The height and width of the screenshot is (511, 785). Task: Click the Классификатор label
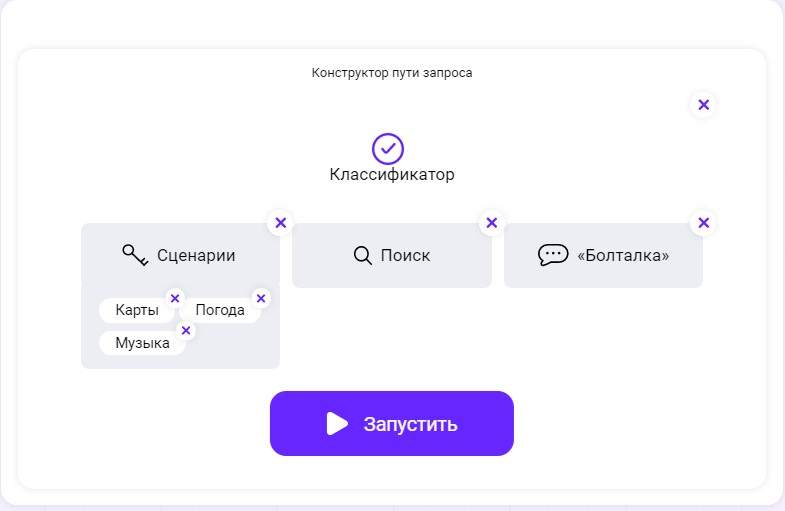pos(392,175)
